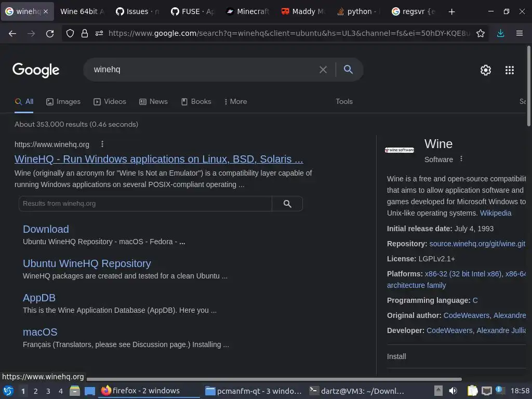This screenshot has height=399, width=532.
Task: Open the file manager launcher in the panel
Action: (x=75, y=391)
